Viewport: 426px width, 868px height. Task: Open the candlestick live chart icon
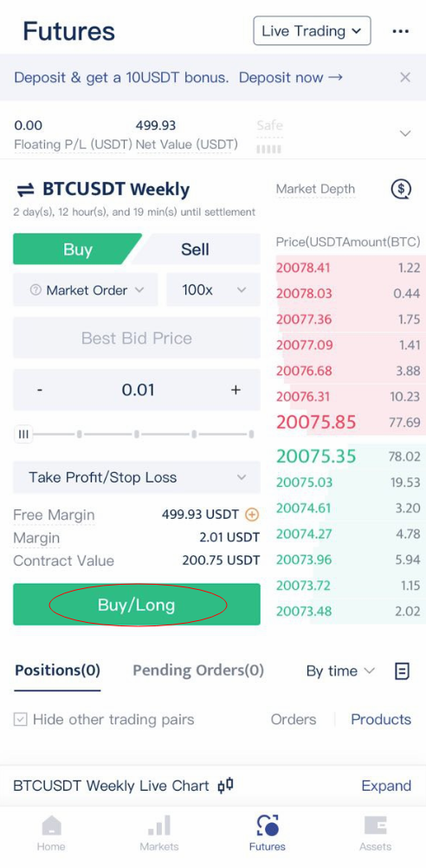pyautogui.click(x=225, y=786)
